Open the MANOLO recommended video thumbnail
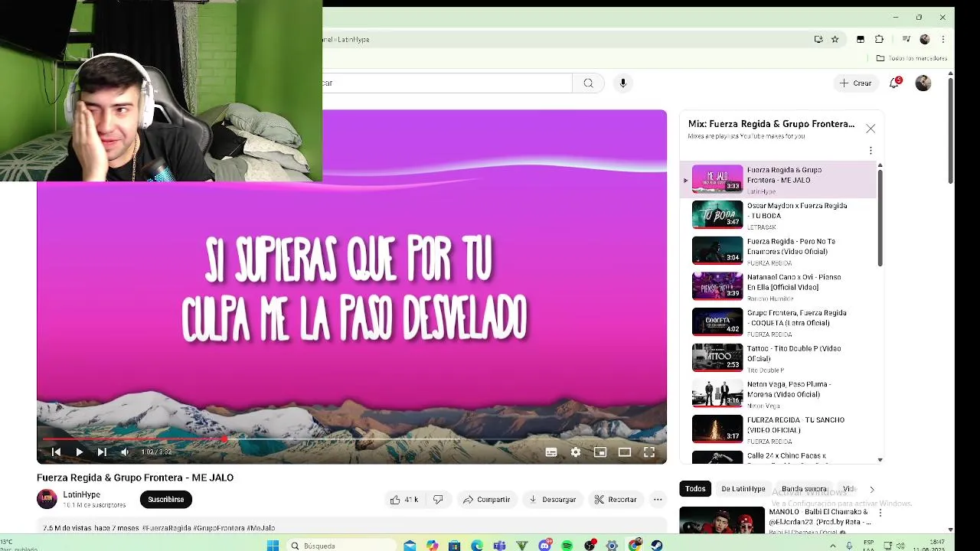980x551 pixels. [722, 520]
